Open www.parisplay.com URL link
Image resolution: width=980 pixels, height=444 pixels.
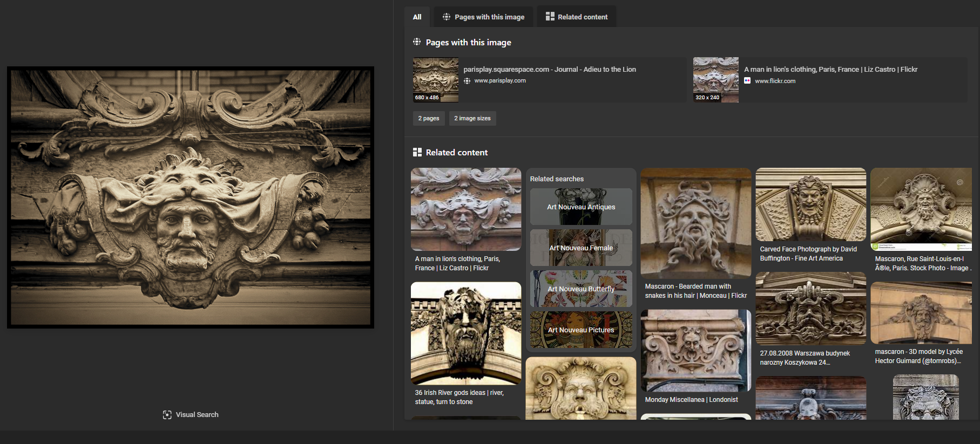(x=500, y=81)
